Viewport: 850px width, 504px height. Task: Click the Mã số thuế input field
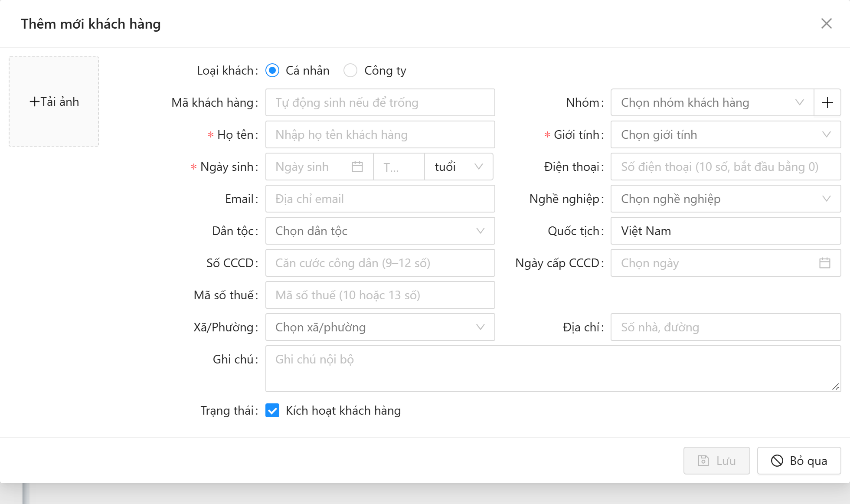click(380, 295)
